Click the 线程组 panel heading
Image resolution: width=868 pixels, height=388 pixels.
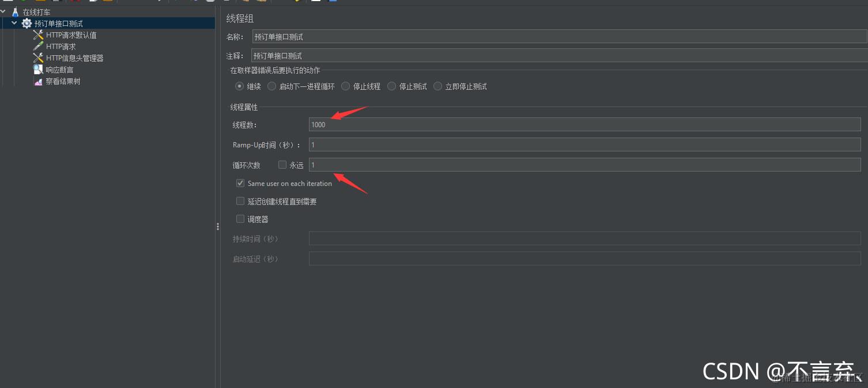(x=240, y=19)
